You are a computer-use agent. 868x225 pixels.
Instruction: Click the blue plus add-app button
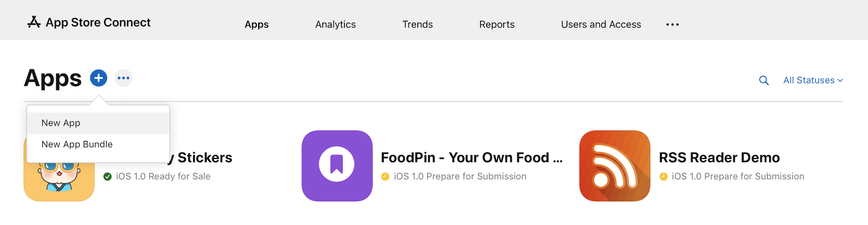tap(99, 78)
